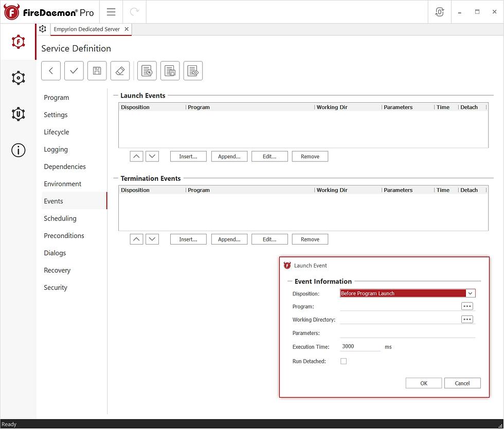Open the hamburger menu
Screen dimensions: 504x429
pyautogui.click(x=111, y=11)
